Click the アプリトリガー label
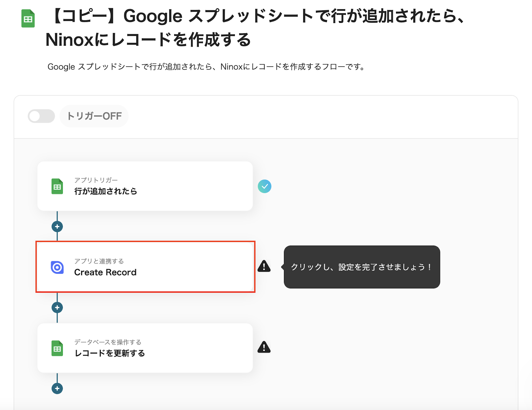Screen dimensions: 532x410 (x=96, y=180)
